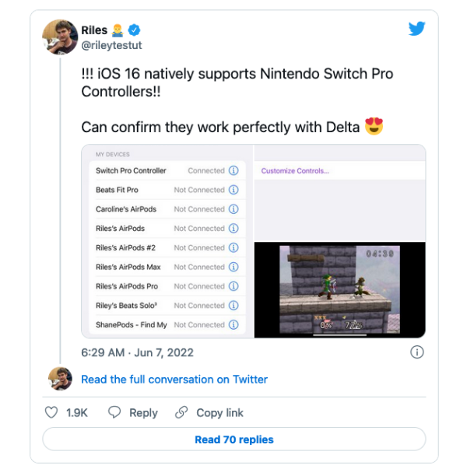Click Read the full conversation on Twitter
The width and height of the screenshot is (467, 476).
[x=174, y=380]
